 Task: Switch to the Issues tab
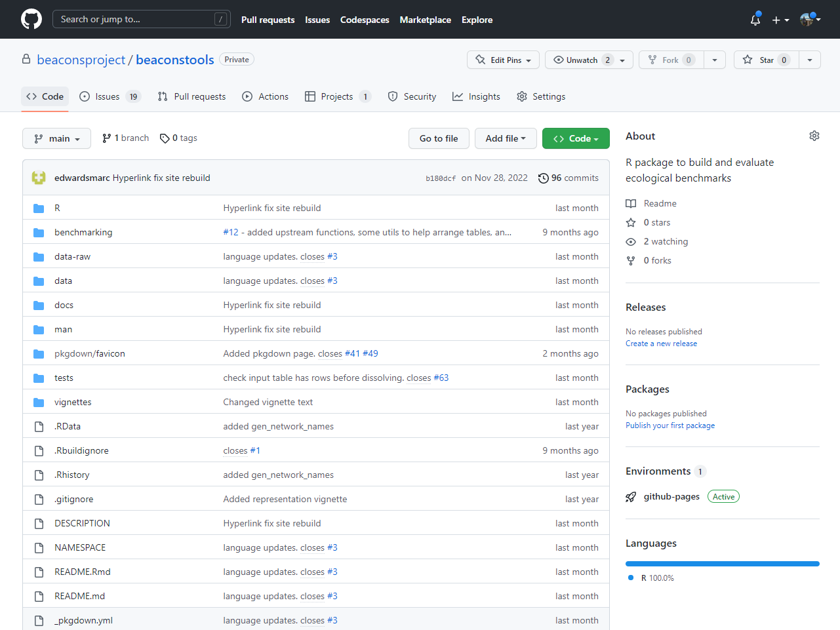pos(110,96)
